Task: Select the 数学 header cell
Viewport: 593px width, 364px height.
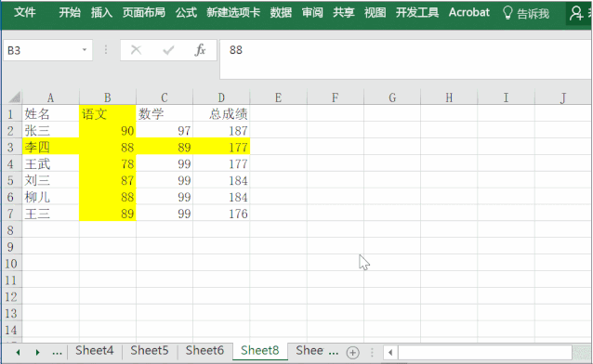Action: tap(165, 114)
